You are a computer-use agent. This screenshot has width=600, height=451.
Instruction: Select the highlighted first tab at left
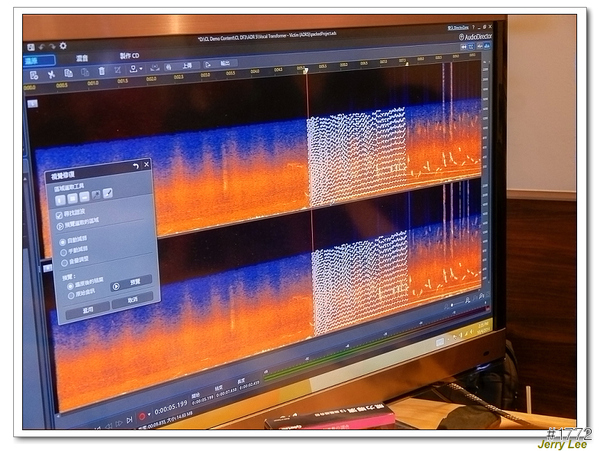pyautogui.click(x=39, y=60)
